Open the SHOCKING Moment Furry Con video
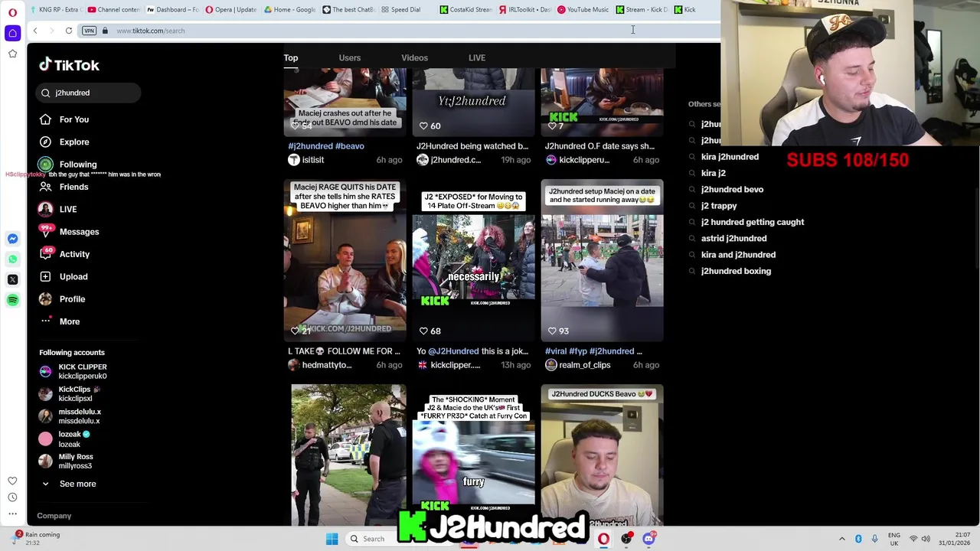This screenshot has width=980, height=551. click(473, 455)
